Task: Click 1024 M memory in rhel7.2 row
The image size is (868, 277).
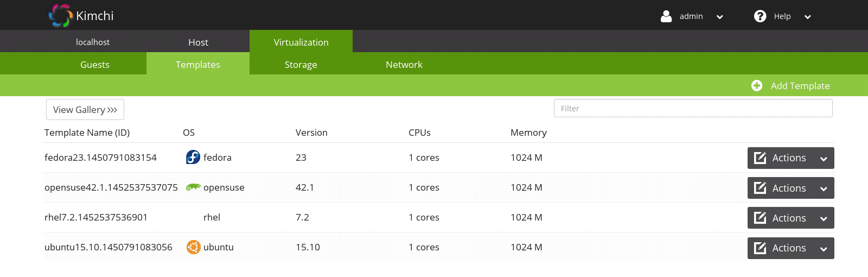Action: (x=526, y=217)
